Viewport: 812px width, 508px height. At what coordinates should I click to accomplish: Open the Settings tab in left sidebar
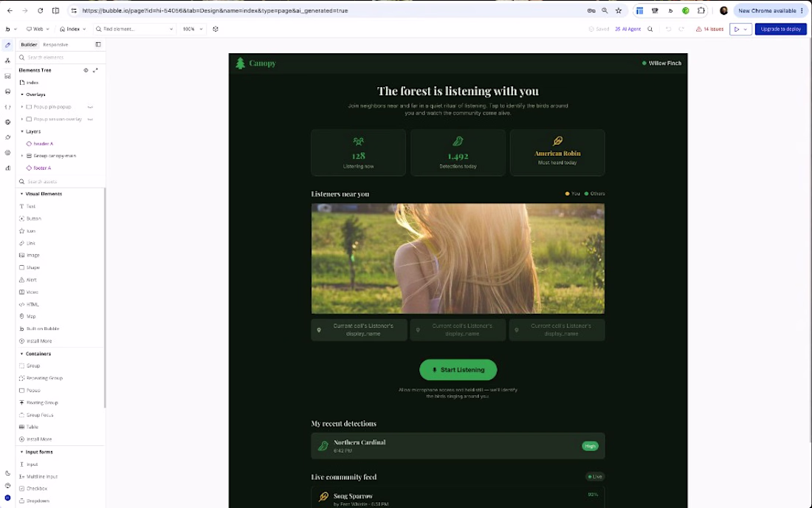pos(7,153)
